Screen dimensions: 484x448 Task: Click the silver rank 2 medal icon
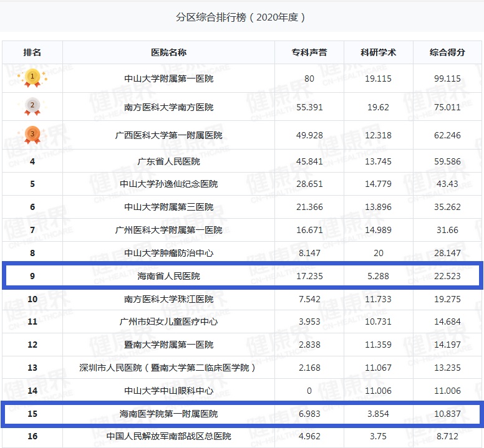coord(32,107)
